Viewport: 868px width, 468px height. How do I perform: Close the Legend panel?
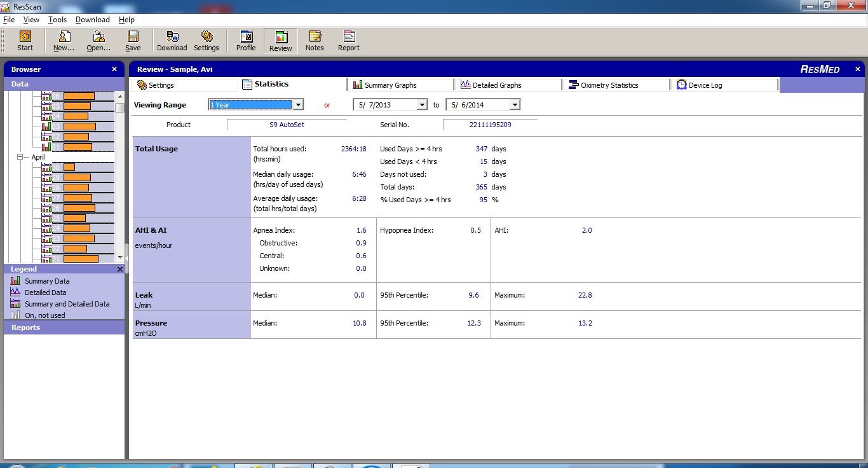point(120,269)
